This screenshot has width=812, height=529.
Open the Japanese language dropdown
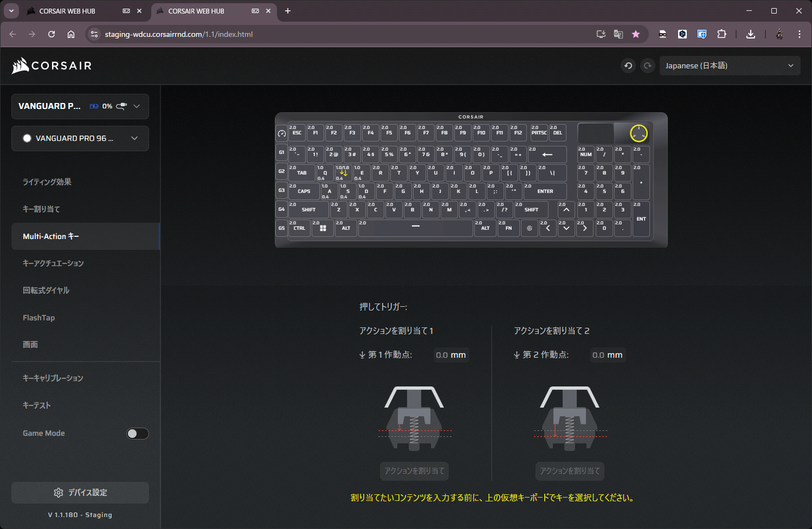pyautogui.click(x=729, y=66)
